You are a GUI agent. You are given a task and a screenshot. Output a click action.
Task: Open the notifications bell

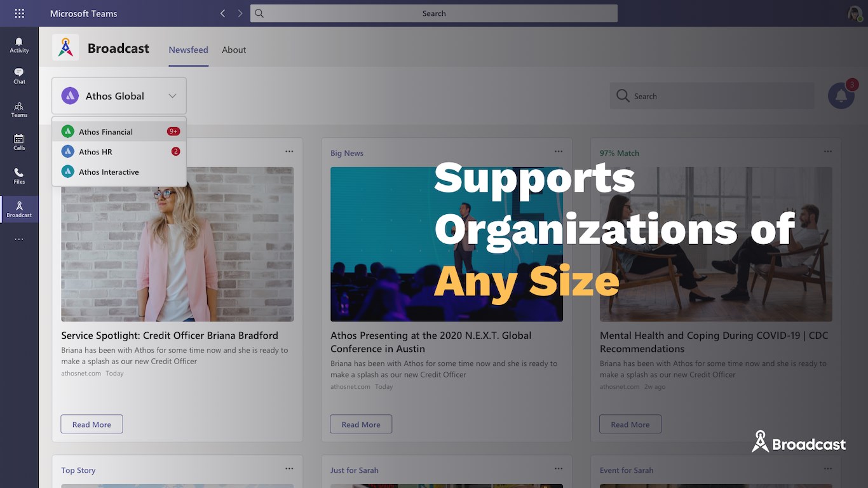841,96
